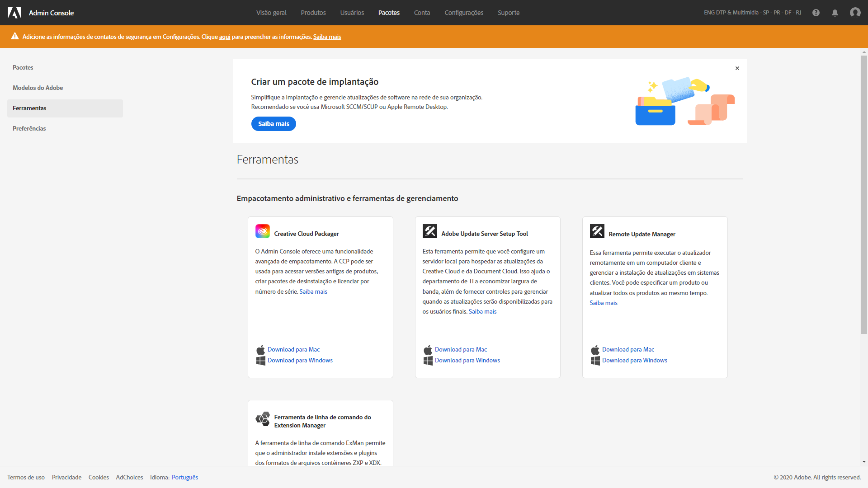
Task: Go to the Suporte tab
Action: (509, 13)
